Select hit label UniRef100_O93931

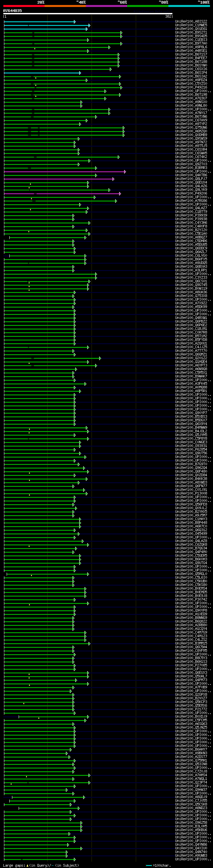pyautogui.click(x=191, y=446)
